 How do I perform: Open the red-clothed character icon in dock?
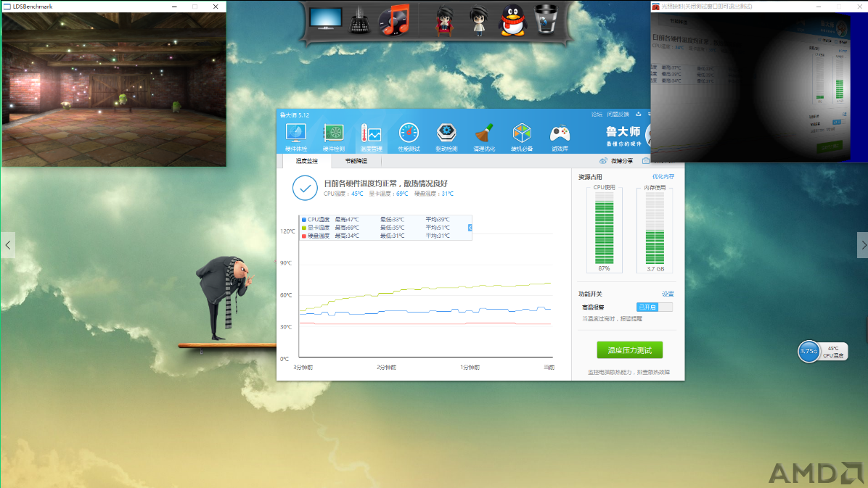tap(444, 21)
